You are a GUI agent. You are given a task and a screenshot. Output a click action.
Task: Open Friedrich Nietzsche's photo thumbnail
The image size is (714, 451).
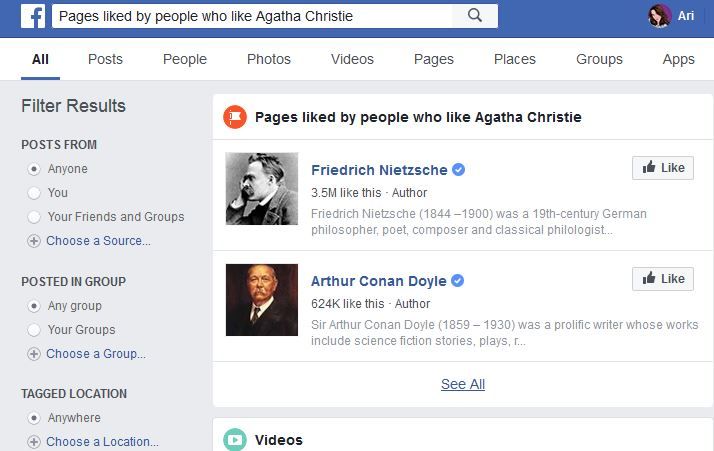[262, 189]
